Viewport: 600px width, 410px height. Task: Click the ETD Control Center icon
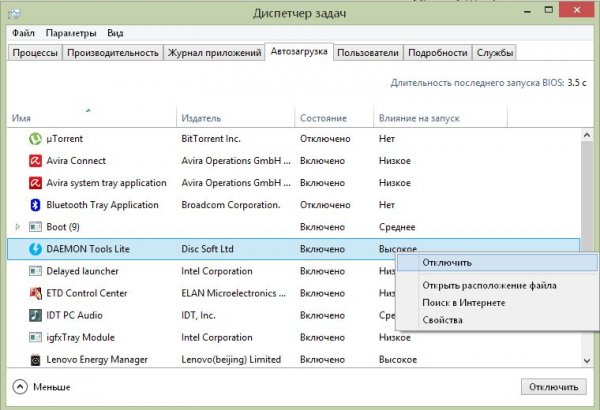(35, 293)
